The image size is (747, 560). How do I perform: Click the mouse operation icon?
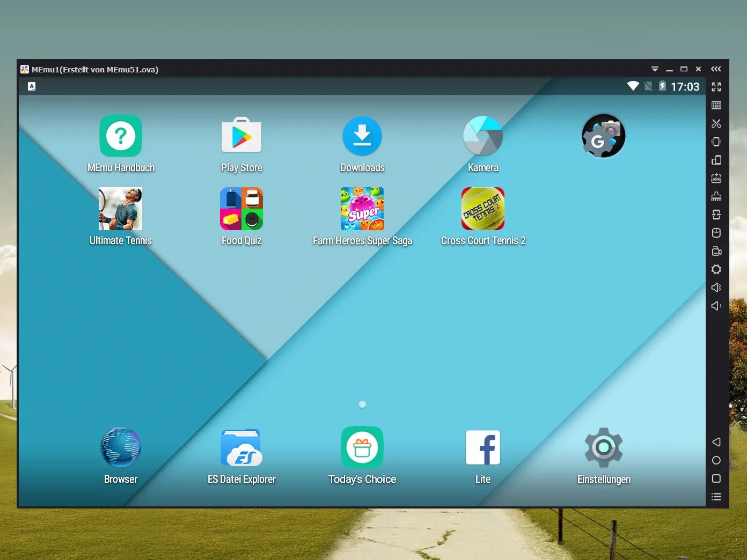pyautogui.click(x=716, y=233)
